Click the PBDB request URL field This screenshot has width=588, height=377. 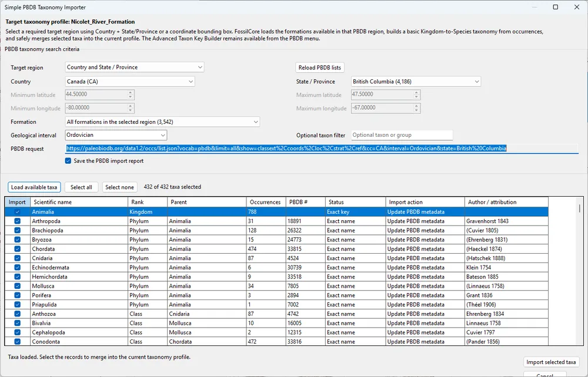(x=322, y=149)
